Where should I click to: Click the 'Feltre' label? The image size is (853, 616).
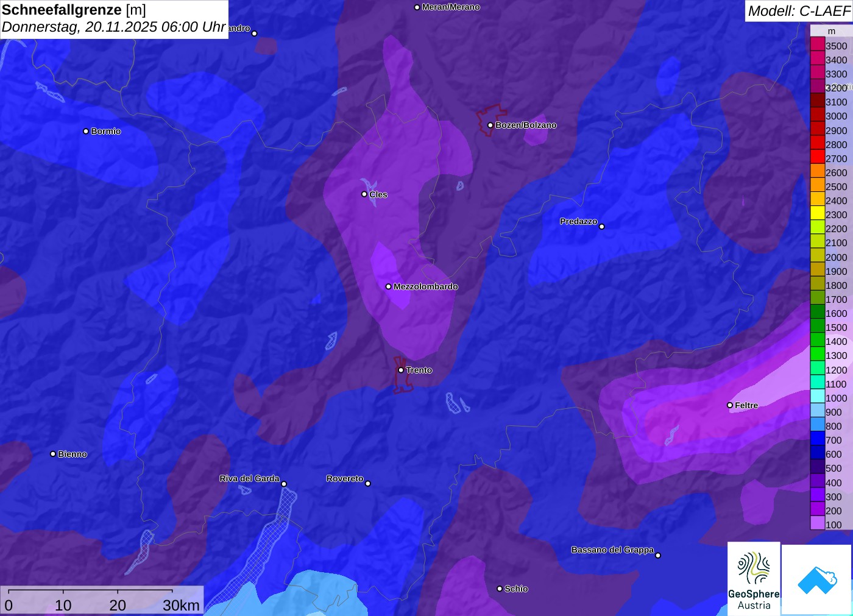(746, 405)
